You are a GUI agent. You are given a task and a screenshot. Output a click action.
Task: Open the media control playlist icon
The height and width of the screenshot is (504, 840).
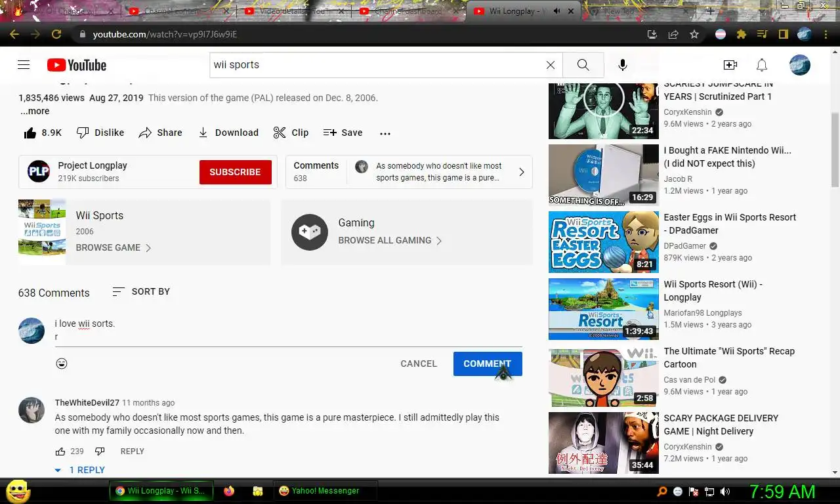(x=762, y=34)
